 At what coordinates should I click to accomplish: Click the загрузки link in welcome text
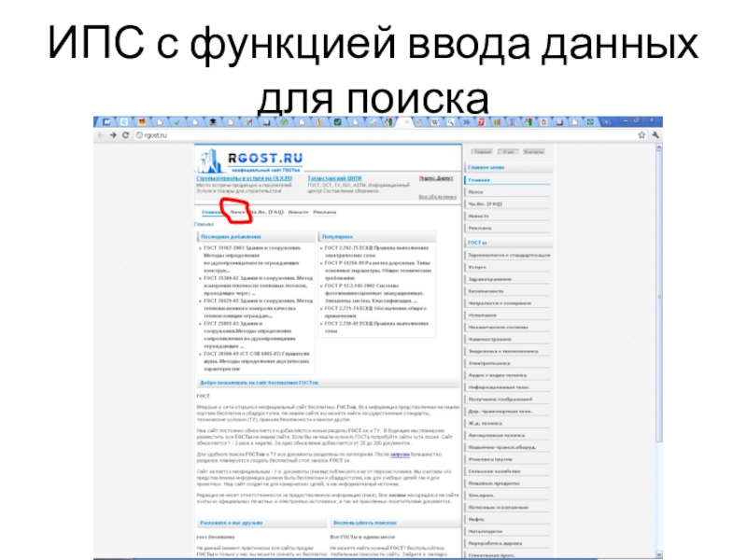400,455
